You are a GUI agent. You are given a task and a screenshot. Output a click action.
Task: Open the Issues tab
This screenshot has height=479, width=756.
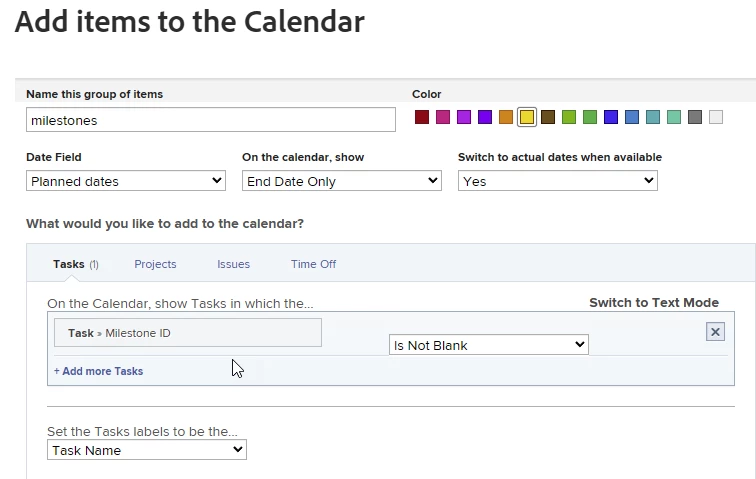233,264
